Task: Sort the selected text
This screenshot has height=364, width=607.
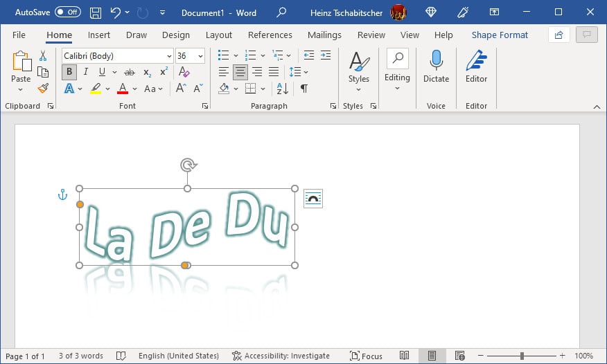Action: pos(283,89)
